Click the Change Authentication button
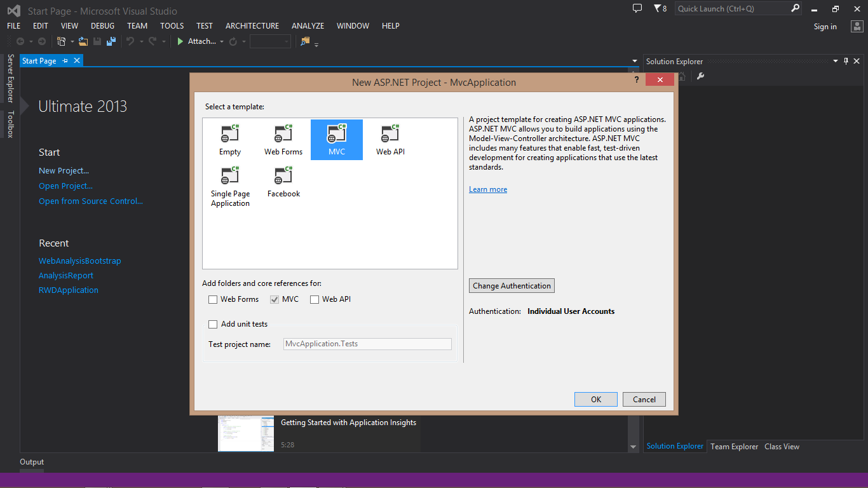The width and height of the screenshot is (868, 488). (512, 286)
